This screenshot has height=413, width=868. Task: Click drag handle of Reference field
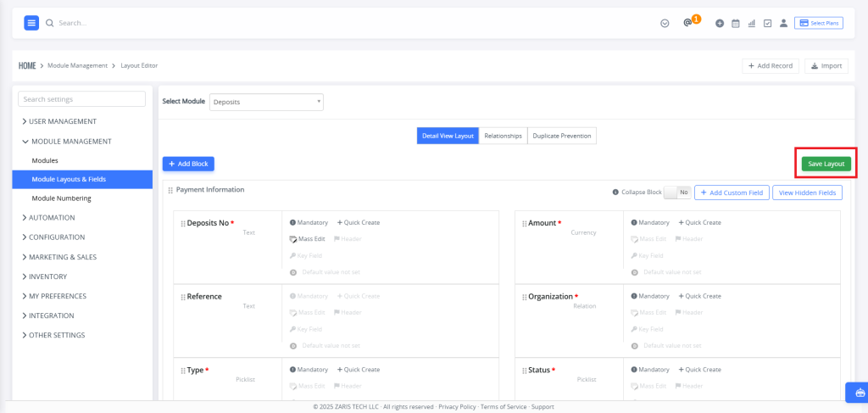tap(183, 298)
